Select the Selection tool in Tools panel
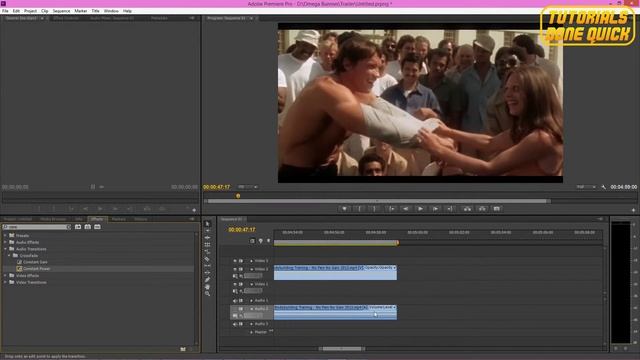Screen dimensions: 640x360 (x=207, y=224)
